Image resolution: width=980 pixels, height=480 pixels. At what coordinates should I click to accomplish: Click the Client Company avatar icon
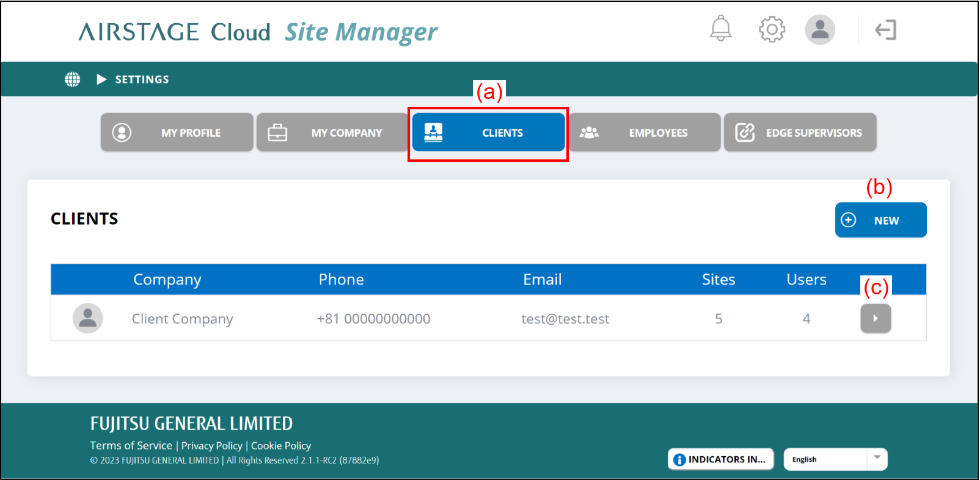(x=88, y=318)
